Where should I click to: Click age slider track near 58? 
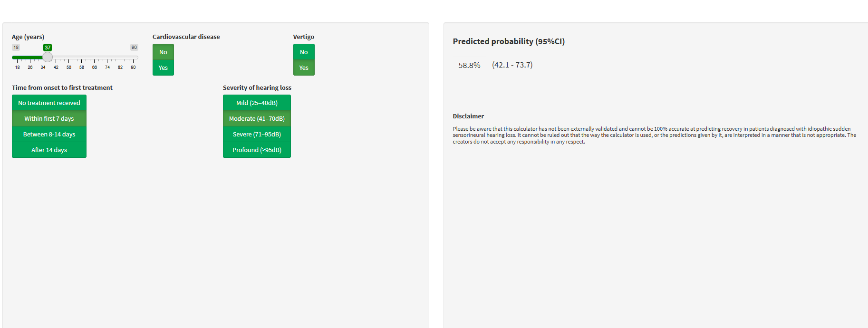pyautogui.click(x=82, y=58)
